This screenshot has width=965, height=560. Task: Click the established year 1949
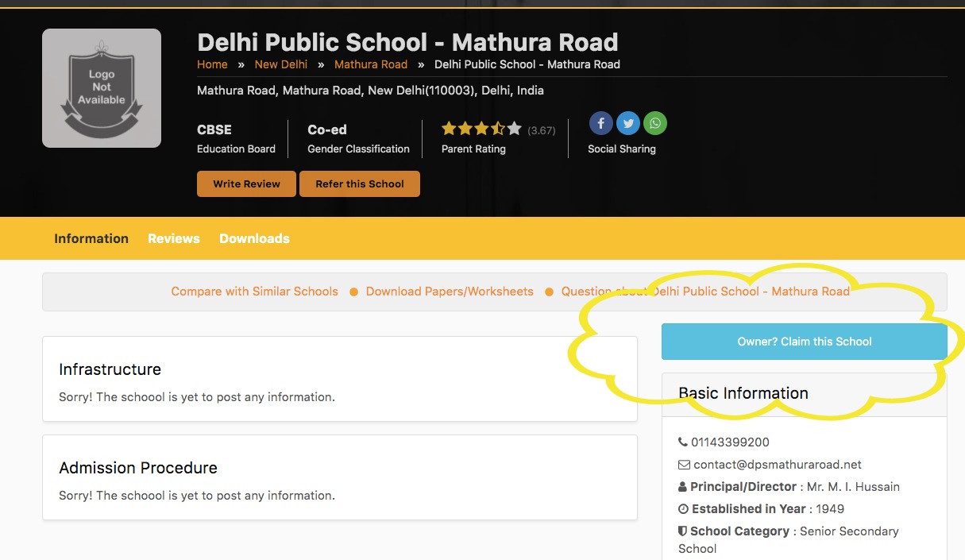point(830,508)
